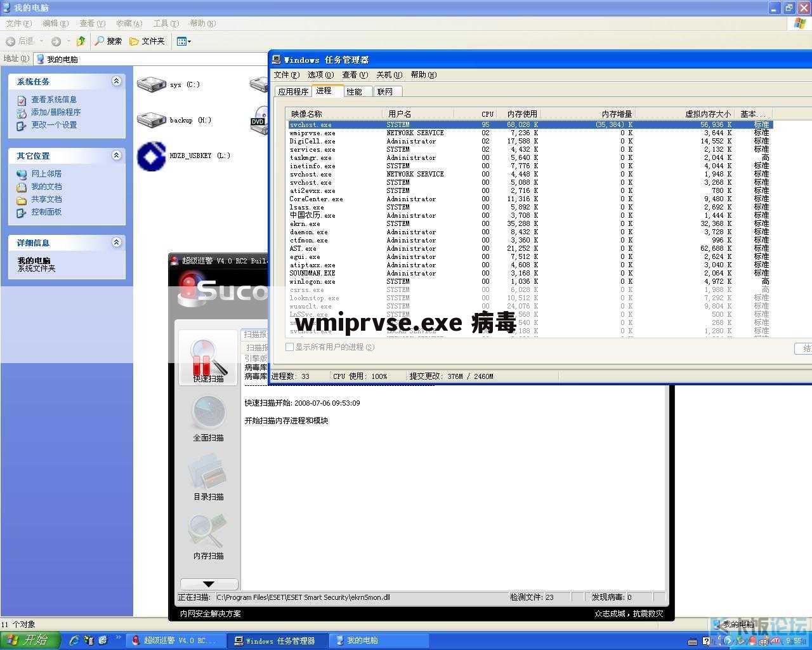Select the 中国农历.exe process row
The width and height of the screenshot is (812, 650).
point(530,216)
